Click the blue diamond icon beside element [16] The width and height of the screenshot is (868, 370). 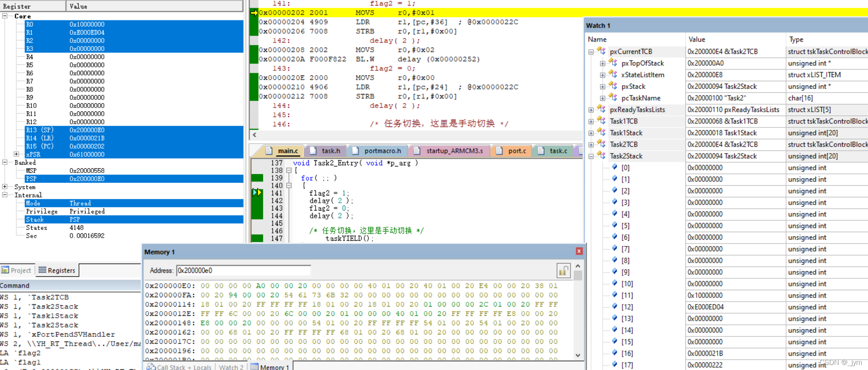tap(615, 353)
